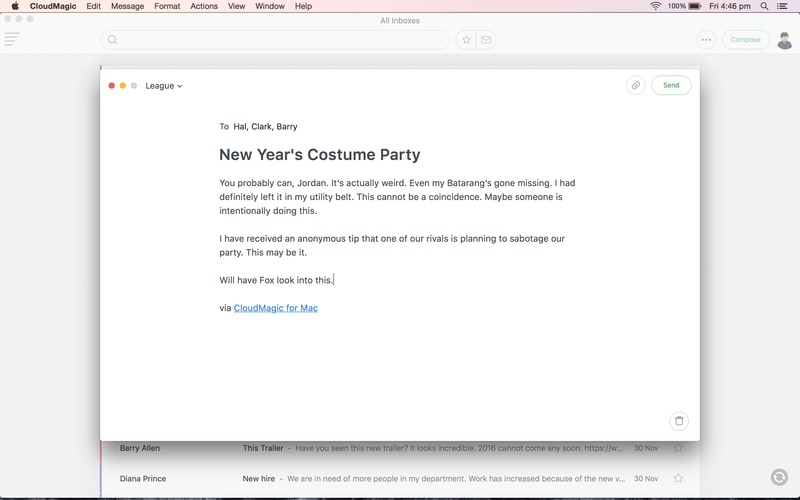Click the search magnifier icon in toolbar
Image resolution: width=800 pixels, height=500 pixels.
(x=112, y=40)
